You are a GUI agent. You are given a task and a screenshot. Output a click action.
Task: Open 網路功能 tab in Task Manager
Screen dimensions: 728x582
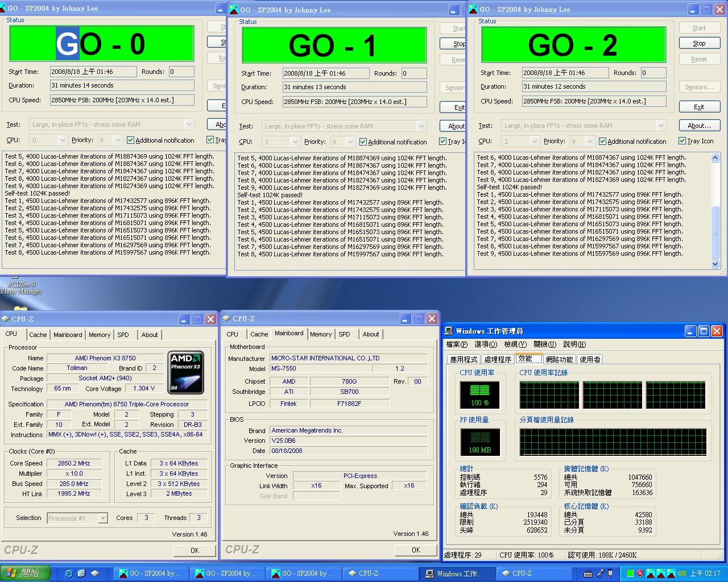(560, 359)
